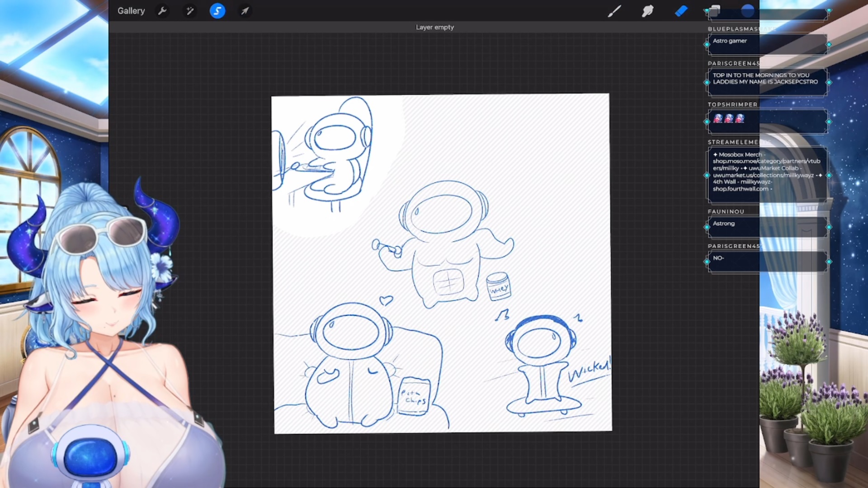Tap the small heart doodle on canvas
The width and height of the screenshot is (868, 488).
pyautogui.click(x=386, y=300)
